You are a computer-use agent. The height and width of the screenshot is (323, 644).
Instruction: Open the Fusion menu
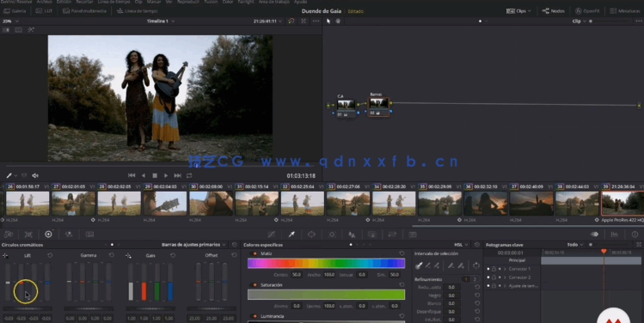click(212, 2)
